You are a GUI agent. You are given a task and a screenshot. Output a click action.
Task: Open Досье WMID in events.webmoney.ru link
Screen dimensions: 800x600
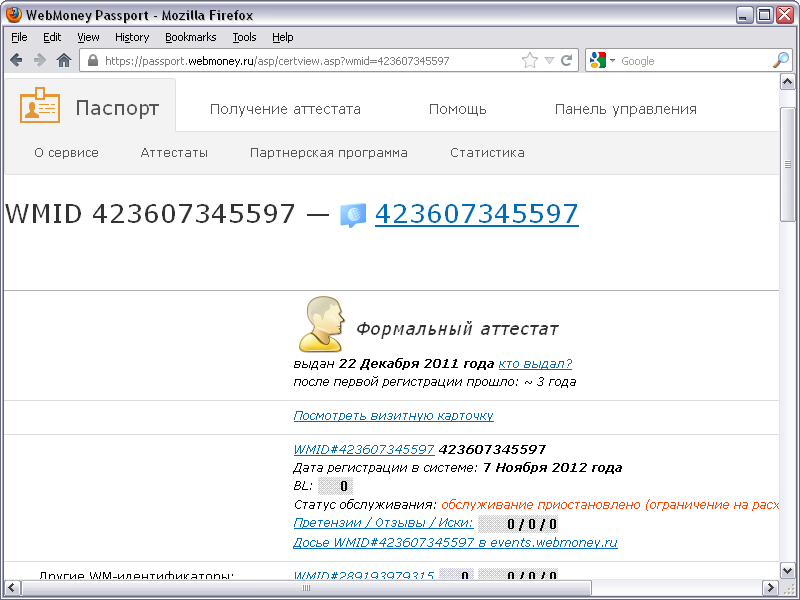point(455,542)
